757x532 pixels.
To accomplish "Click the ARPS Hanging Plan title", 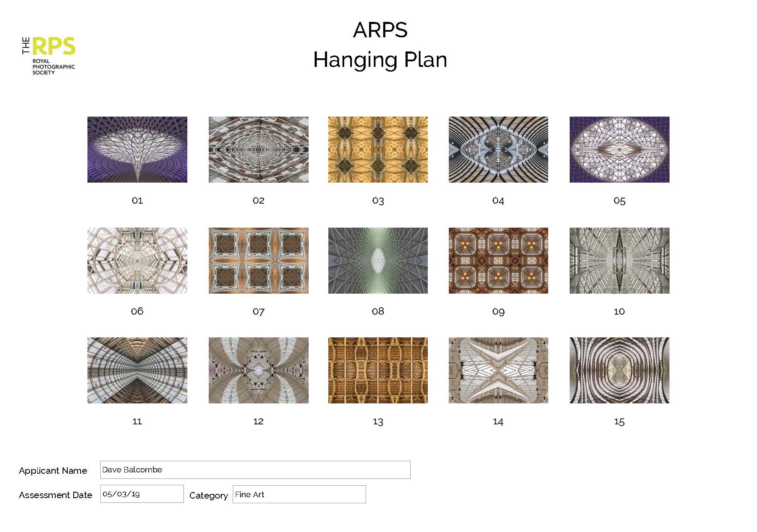I will click(x=380, y=45).
